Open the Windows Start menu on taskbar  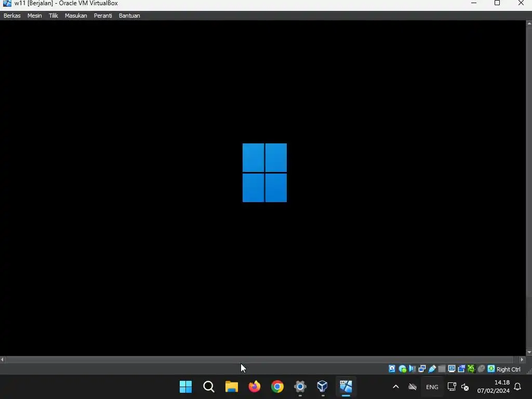(x=185, y=387)
